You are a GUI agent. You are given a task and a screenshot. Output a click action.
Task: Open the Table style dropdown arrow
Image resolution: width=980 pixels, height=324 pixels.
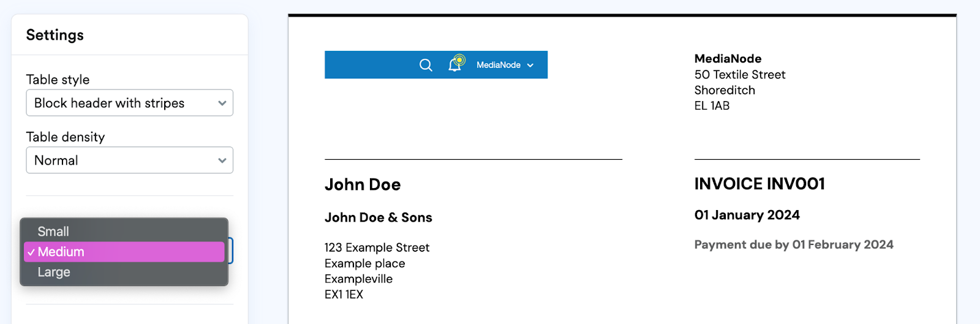pyautogui.click(x=222, y=104)
